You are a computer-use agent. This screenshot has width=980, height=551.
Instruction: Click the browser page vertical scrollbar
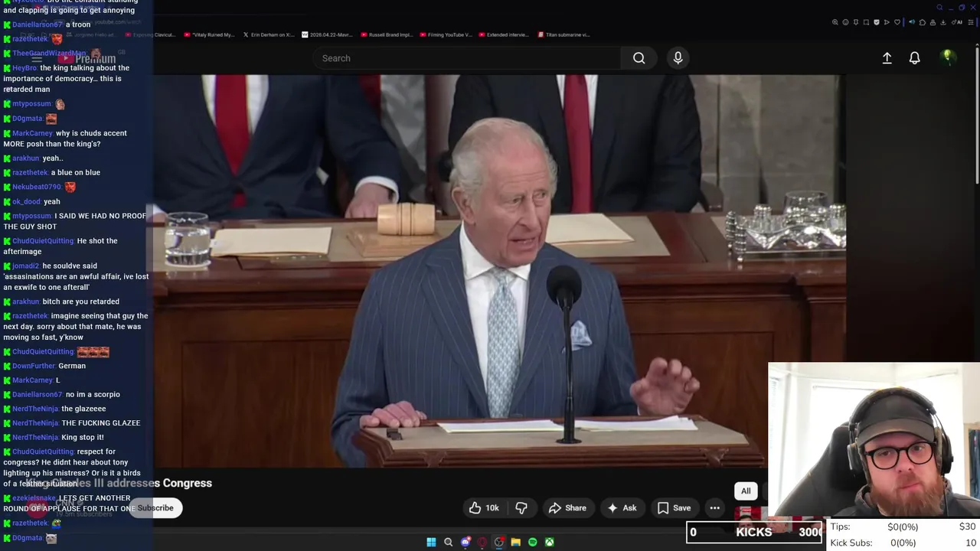click(x=977, y=115)
